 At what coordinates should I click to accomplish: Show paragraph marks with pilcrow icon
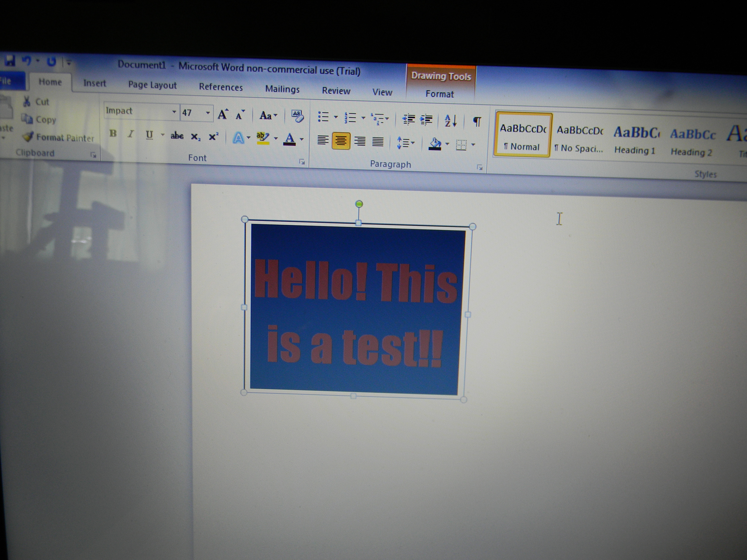point(477,121)
